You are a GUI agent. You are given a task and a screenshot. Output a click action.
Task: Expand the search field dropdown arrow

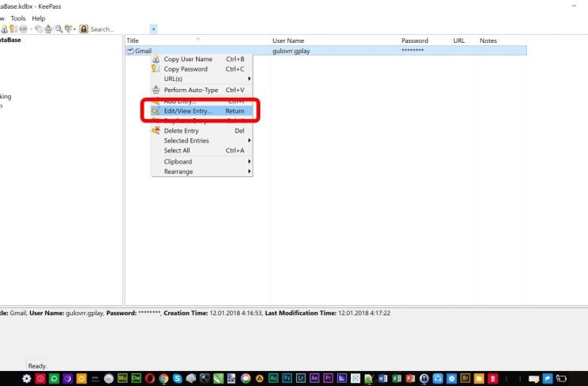click(153, 29)
